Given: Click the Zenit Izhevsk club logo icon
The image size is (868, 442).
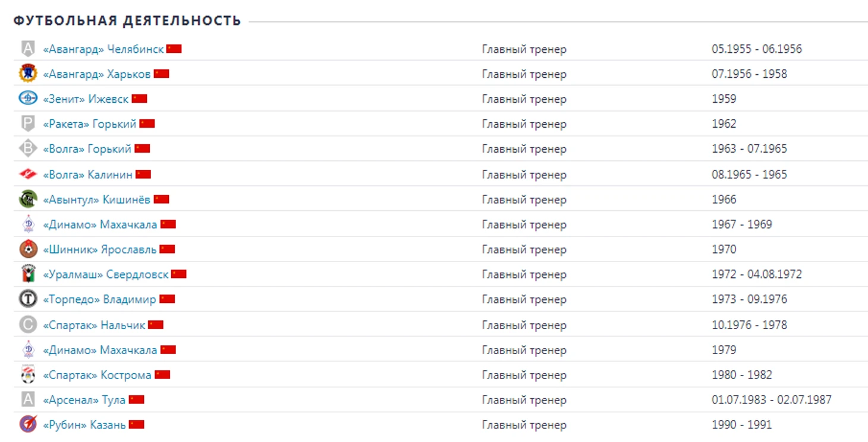Looking at the screenshot, I should click(28, 99).
